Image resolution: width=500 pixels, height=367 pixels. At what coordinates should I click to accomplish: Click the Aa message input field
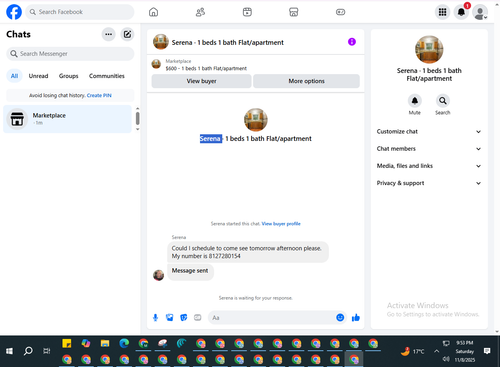click(272, 318)
